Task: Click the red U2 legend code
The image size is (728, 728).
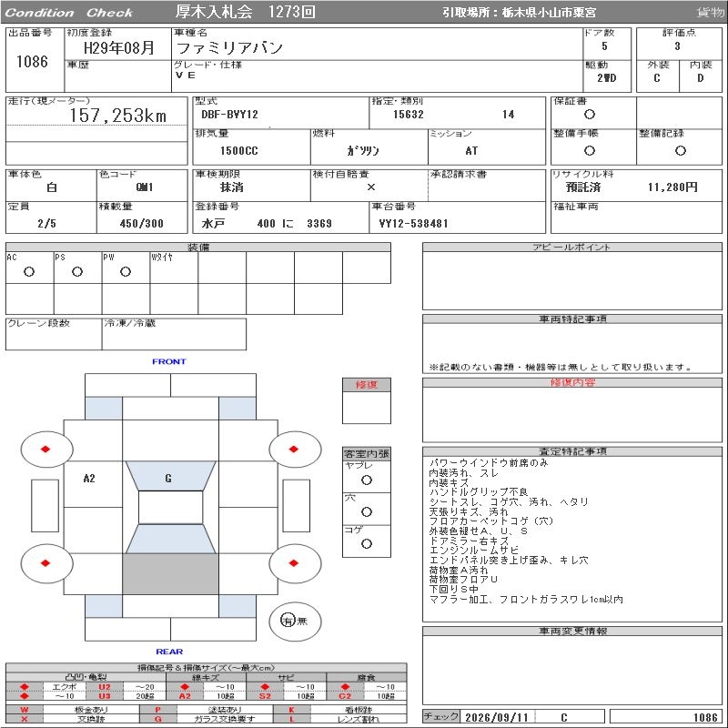Action: click(105, 687)
